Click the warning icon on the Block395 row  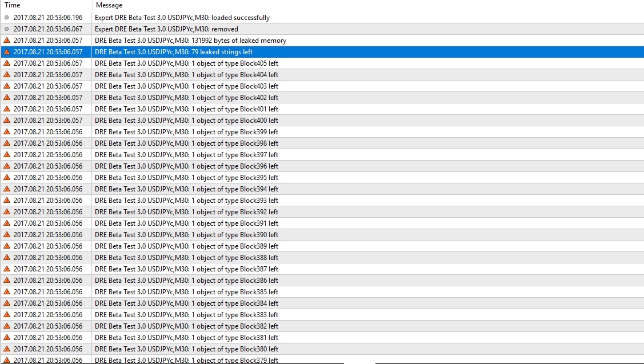coord(7,178)
